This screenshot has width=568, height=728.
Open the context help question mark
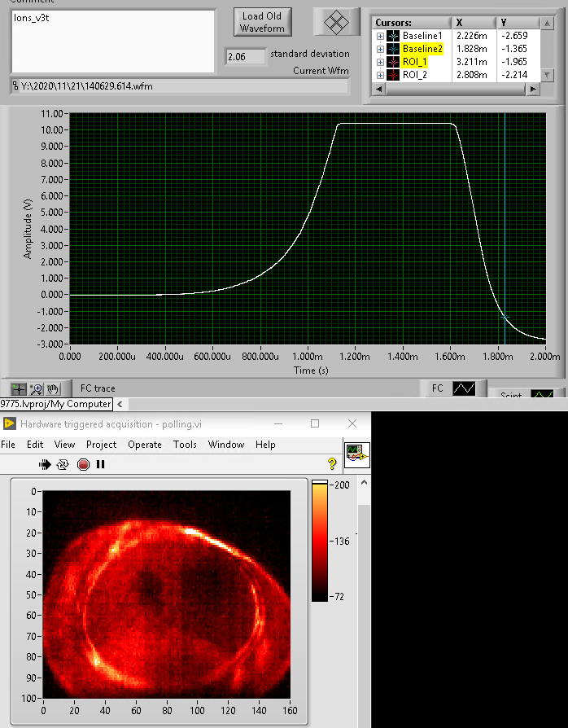point(332,464)
